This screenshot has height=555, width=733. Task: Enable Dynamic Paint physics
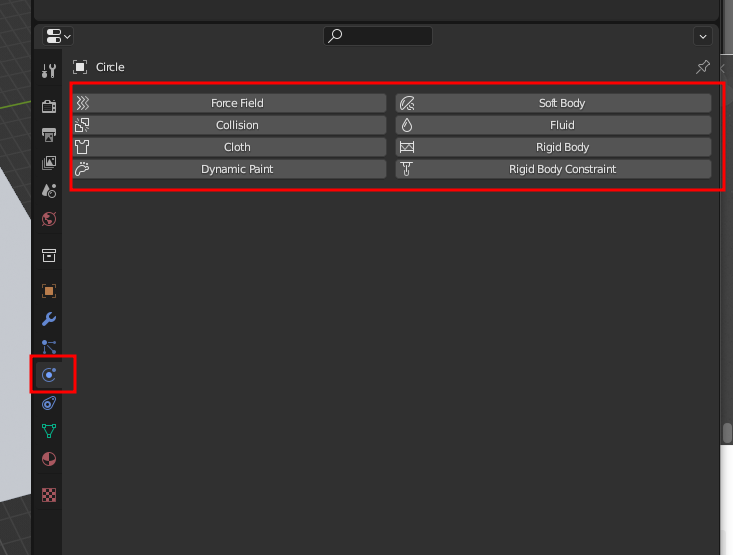[x=230, y=169]
